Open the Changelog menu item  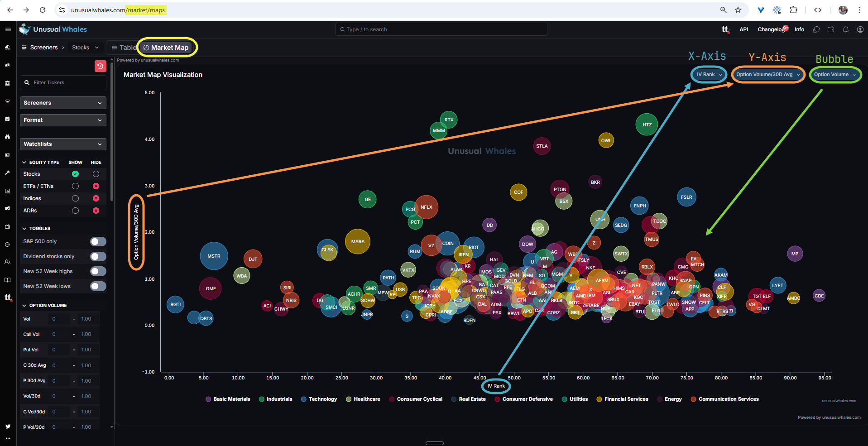(x=772, y=29)
